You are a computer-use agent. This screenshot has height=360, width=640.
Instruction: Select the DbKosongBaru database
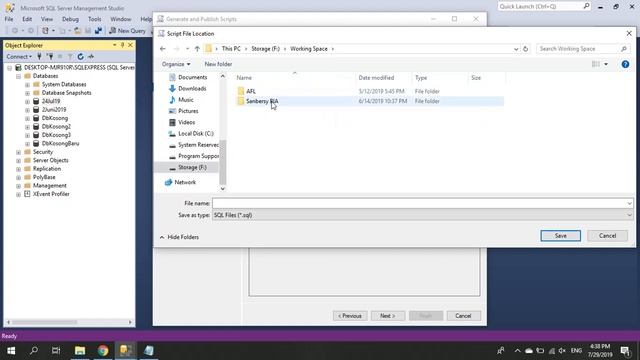click(x=60, y=144)
